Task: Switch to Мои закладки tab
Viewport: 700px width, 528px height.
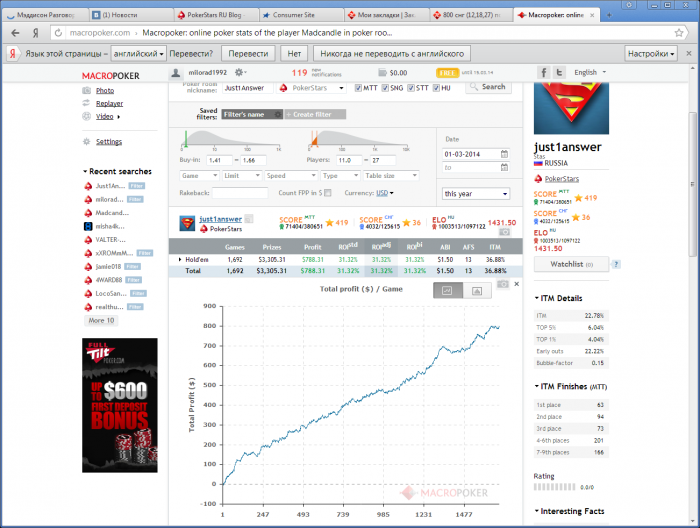Action: 387,15
